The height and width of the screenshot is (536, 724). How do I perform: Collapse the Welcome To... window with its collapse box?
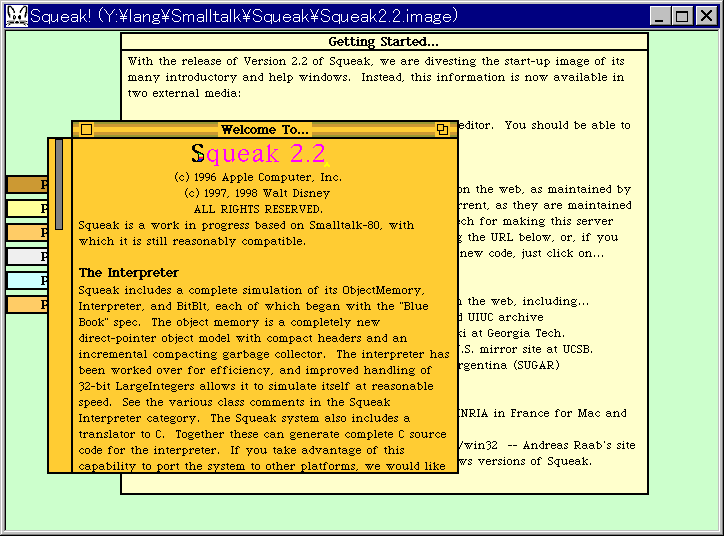442,129
